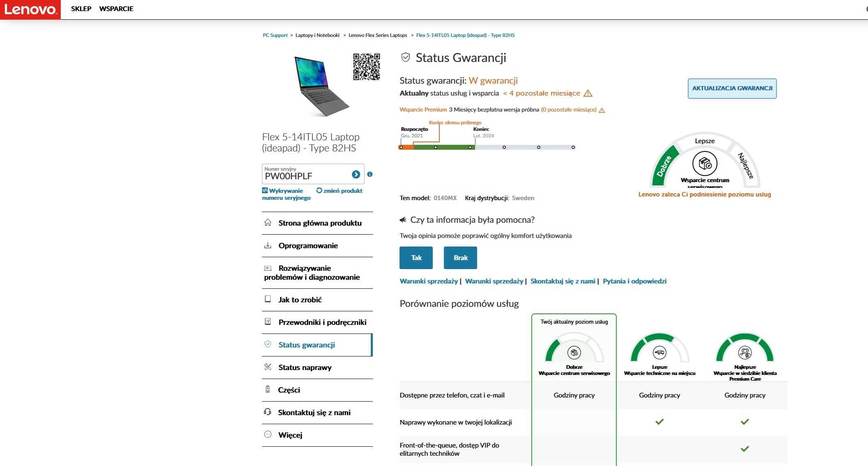Open Laptopy i Notebooki breadcrumb

(x=317, y=35)
